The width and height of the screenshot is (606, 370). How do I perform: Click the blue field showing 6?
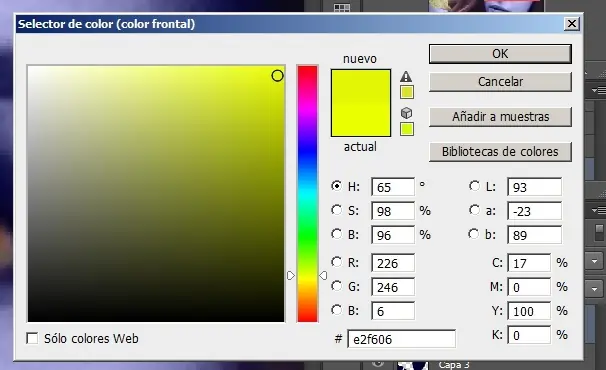[393, 311]
